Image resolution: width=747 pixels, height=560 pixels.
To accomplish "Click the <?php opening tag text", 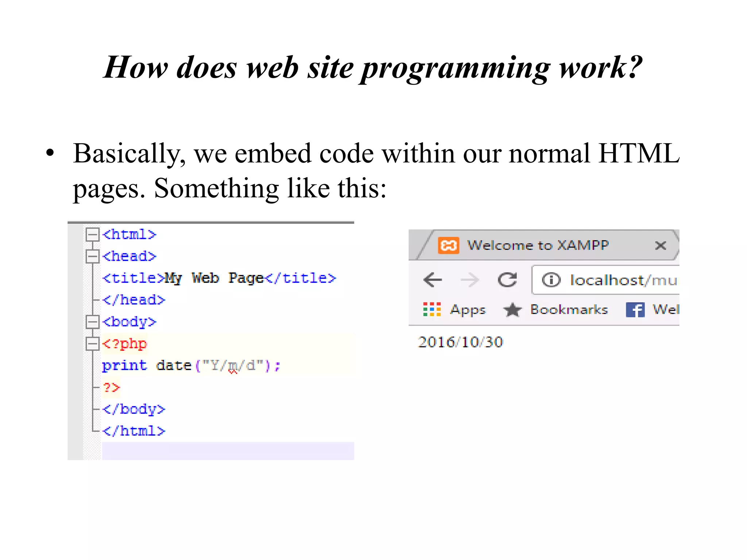I will coord(125,344).
